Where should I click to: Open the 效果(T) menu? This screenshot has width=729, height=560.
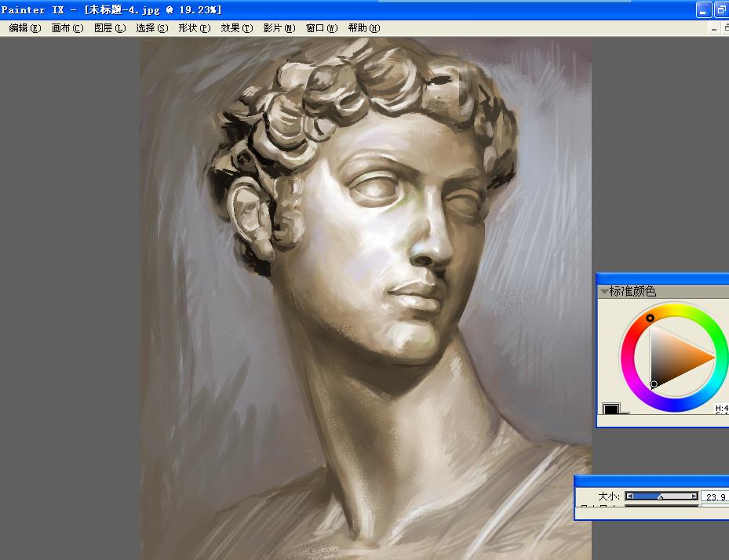237,28
